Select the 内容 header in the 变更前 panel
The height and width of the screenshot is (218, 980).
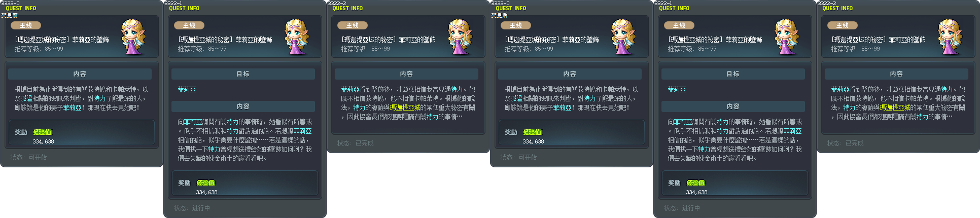pyautogui.click(x=80, y=74)
